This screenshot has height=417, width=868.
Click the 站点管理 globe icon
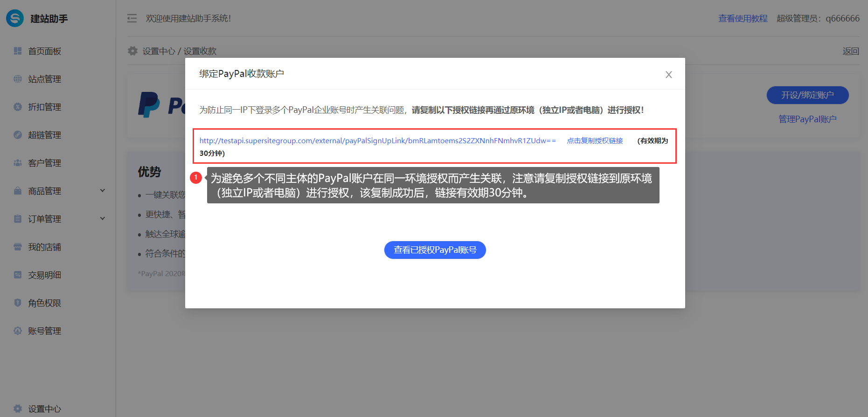[x=18, y=79]
